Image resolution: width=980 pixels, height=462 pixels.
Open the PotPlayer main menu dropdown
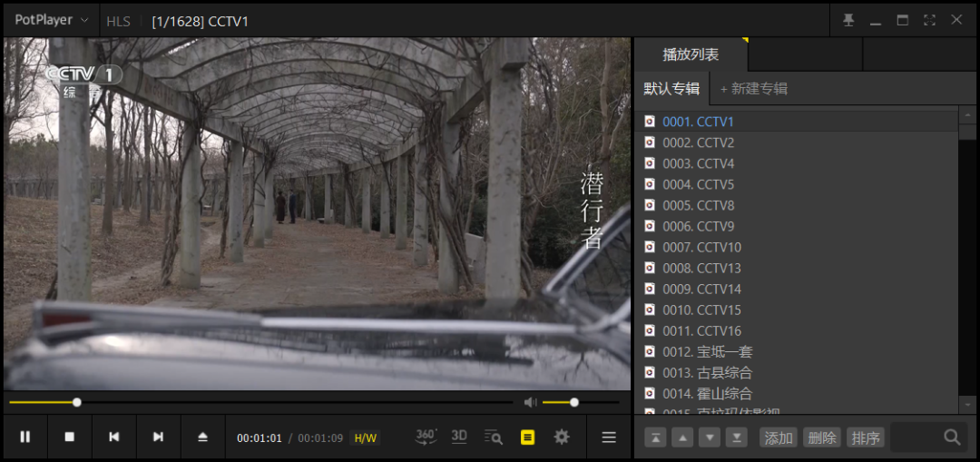pos(52,20)
